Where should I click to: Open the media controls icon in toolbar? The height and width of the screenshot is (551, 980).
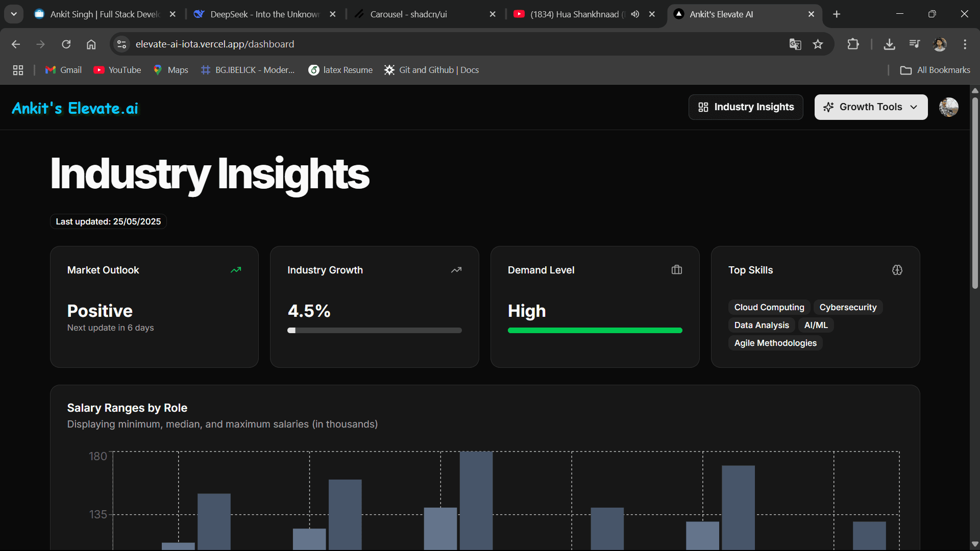coord(915,44)
